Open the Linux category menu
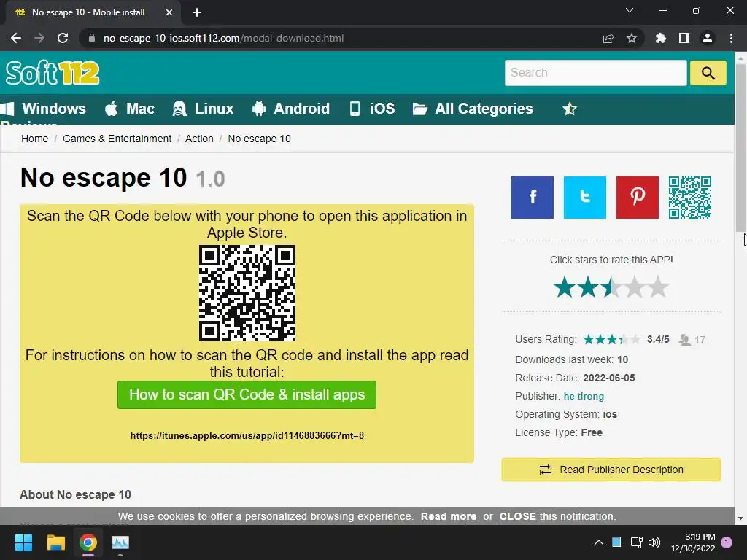The width and height of the screenshot is (747, 560). [x=203, y=109]
